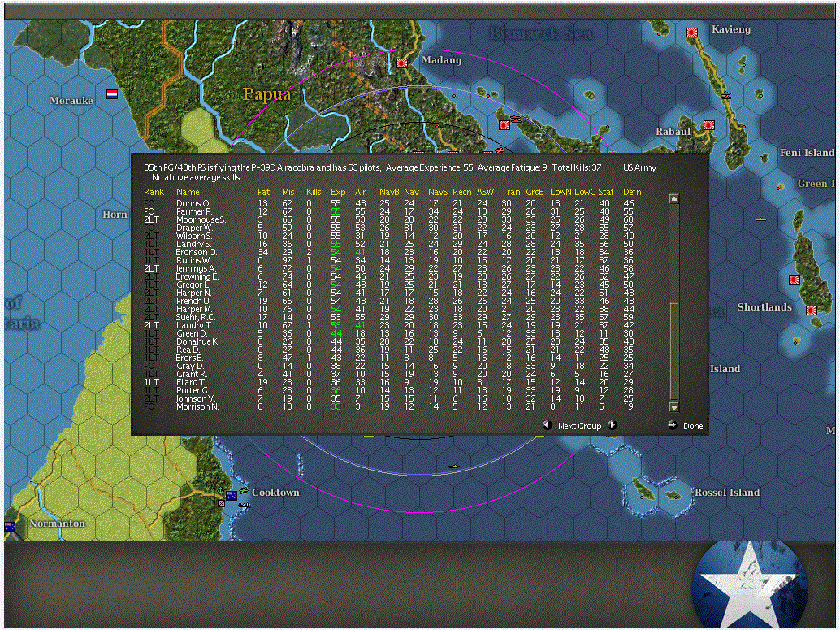Click the green airfield icon above Cooktown
840x630 pixels.
244,489
